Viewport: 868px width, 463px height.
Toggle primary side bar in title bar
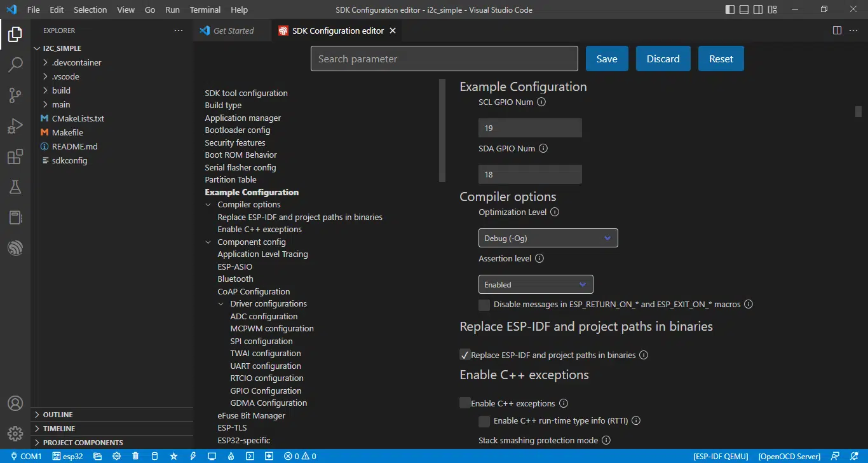[x=729, y=10]
